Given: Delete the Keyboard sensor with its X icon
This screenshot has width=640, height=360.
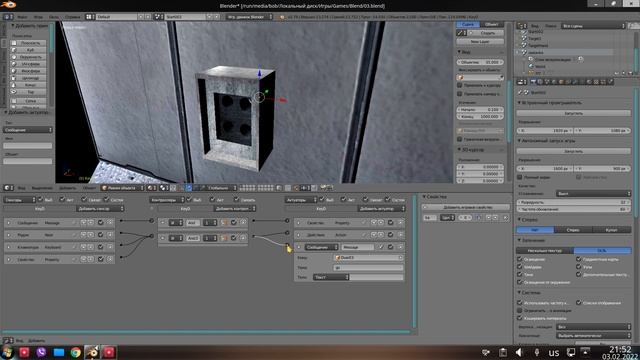Looking at the screenshot, I should tap(110, 247).
